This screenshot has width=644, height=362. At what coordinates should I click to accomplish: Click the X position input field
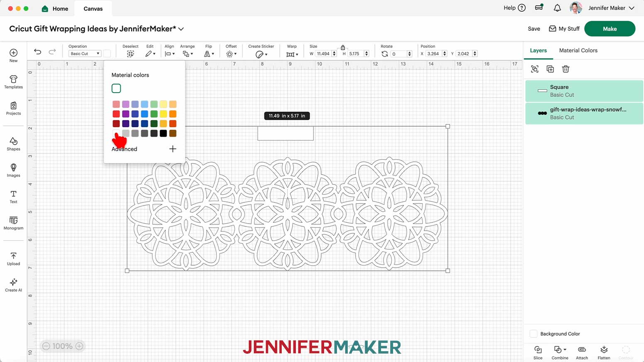433,54
